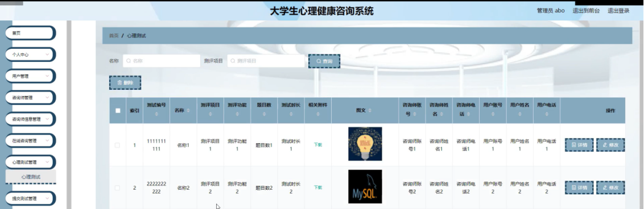The width and height of the screenshot is (644, 209).
Task: Click the 名称2 cell
Action: [x=183, y=187]
